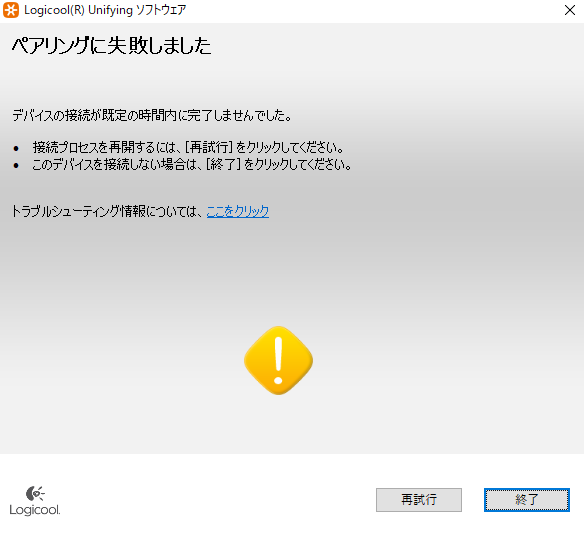Close the Unifying software window
The image size is (584, 533).
pyautogui.click(x=570, y=10)
